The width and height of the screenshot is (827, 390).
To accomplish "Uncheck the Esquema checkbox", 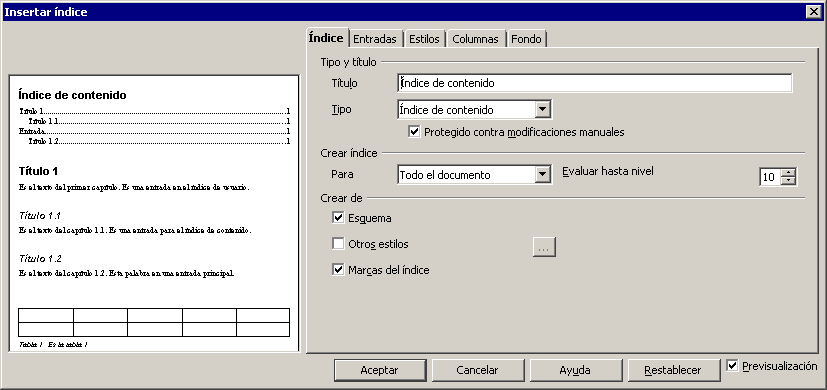I will click(x=338, y=218).
